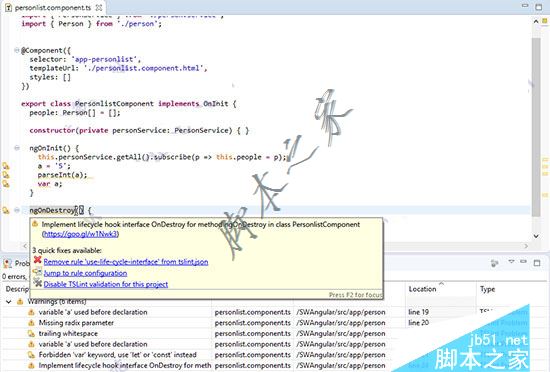Maximize the editor pane
The height and width of the screenshot is (372, 550).
point(539,7)
